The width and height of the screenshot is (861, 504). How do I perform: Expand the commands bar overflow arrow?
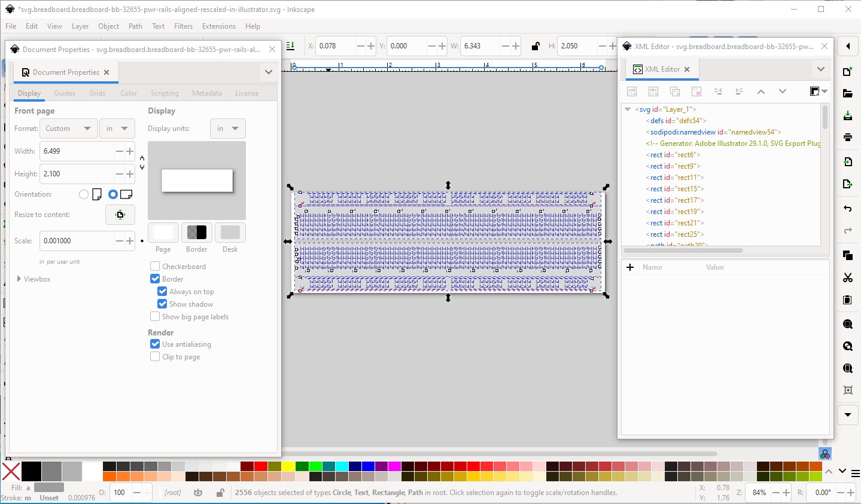(x=848, y=414)
